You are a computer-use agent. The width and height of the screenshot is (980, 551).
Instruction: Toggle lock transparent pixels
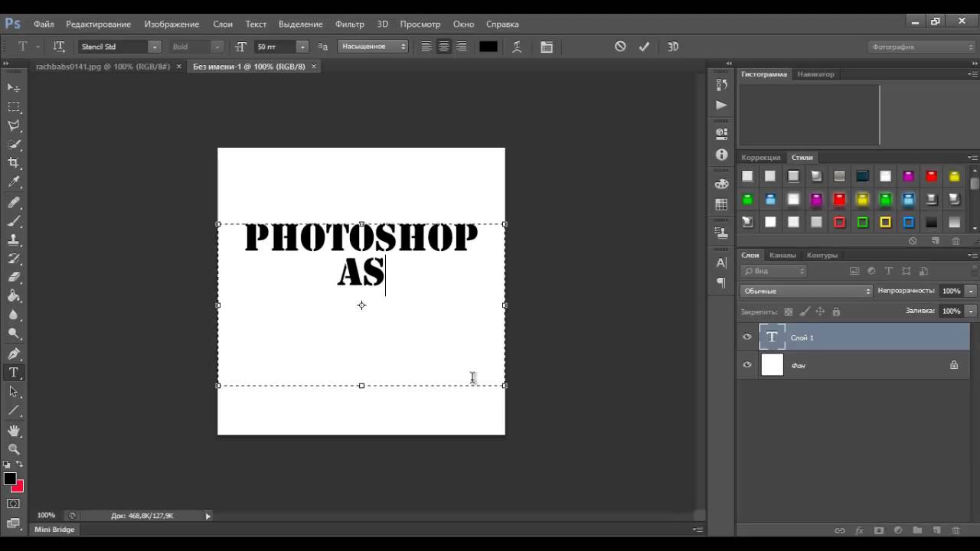tap(789, 311)
